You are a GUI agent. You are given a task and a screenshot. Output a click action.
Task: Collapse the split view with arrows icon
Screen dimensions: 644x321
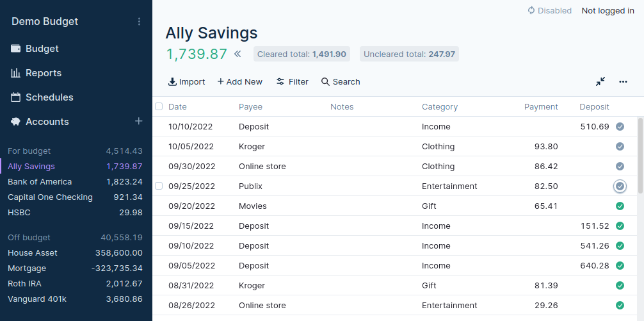(600, 81)
